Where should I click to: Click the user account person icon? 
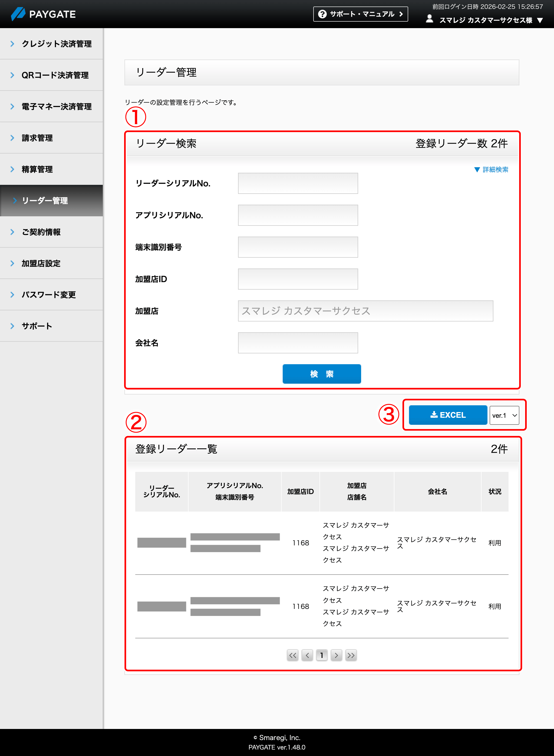[x=429, y=19]
